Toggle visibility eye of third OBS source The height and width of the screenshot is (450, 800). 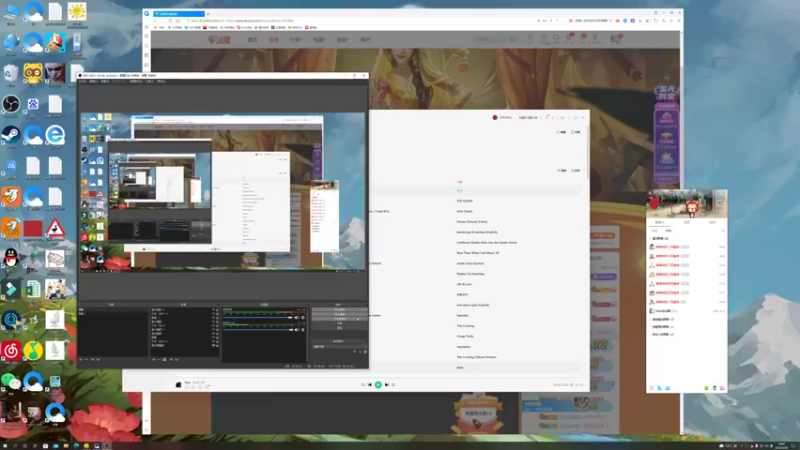click(213, 318)
